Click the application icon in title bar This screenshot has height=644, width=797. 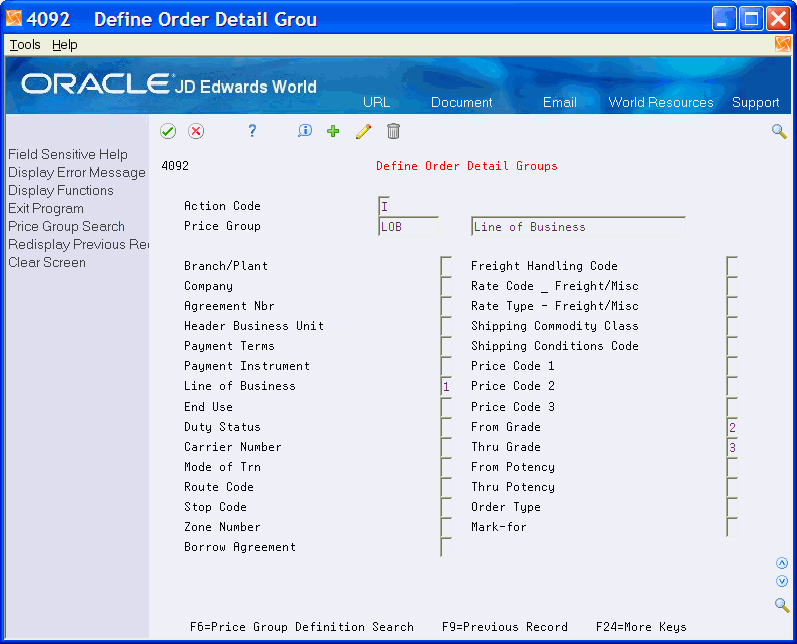coord(14,19)
